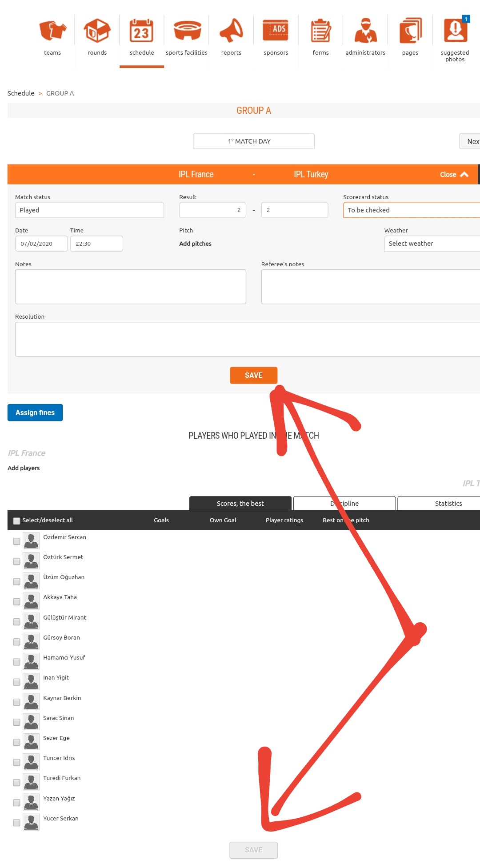Click Yazan Yağız's avatar picture
This screenshot has width=480, height=868.
pos(31,803)
